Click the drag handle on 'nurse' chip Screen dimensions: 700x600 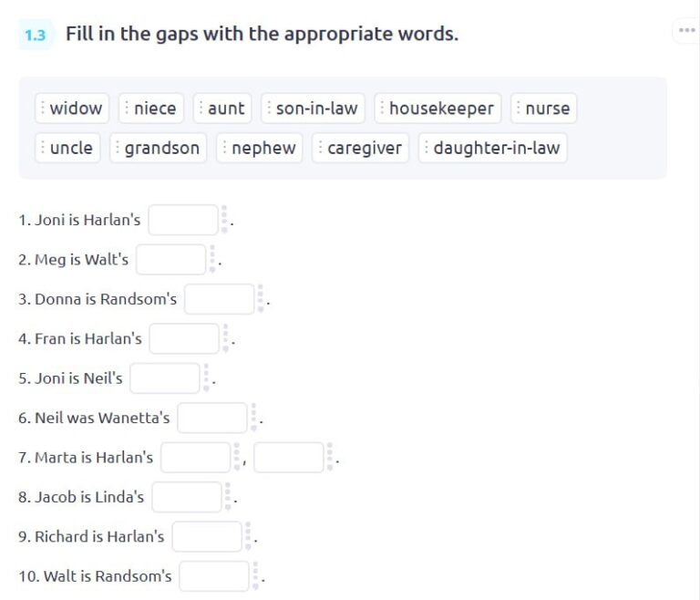(x=519, y=108)
